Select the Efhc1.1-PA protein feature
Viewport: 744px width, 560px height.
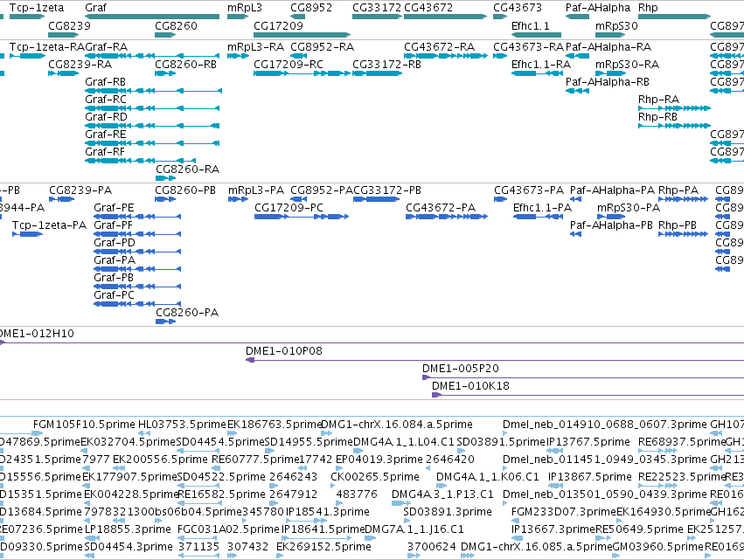(x=538, y=217)
